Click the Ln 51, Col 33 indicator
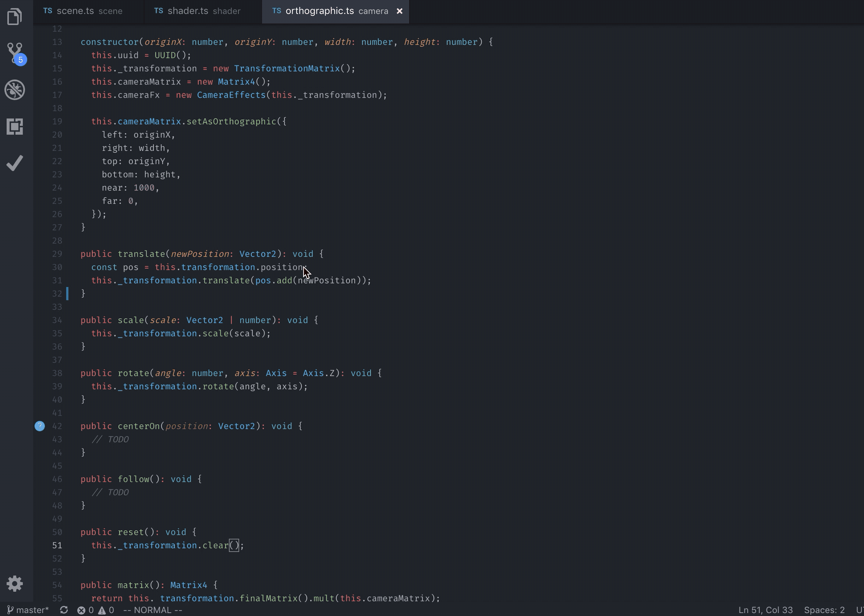The image size is (864, 616). (765, 610)
